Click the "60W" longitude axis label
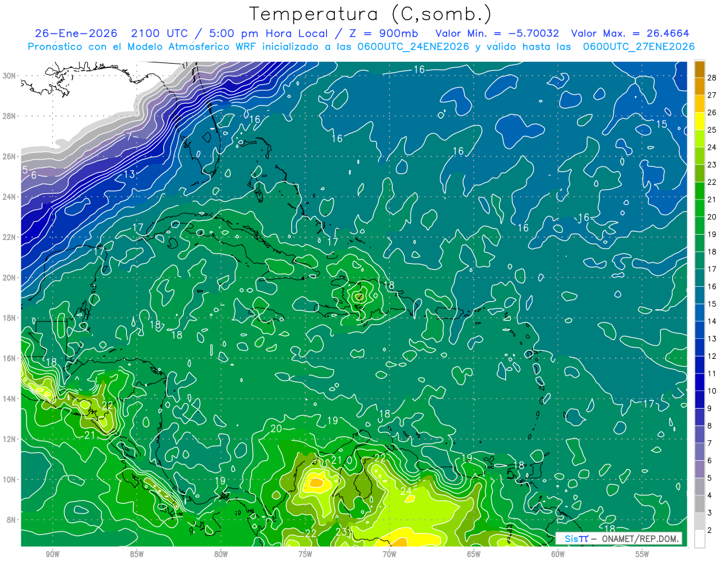This screenshot has width=728, height=562. [x=558, y=554]
